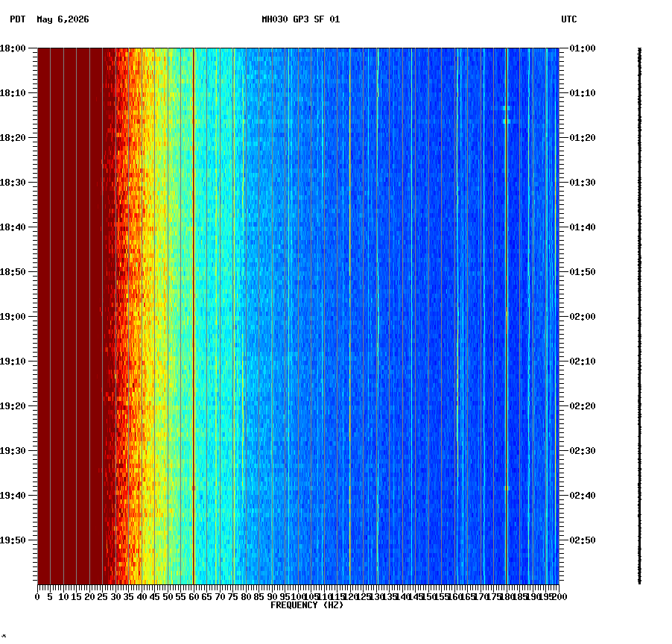The height and width of the screenshot is (644, 672).
Task: Click the 19:10 time label
Action: click(13, 362)
